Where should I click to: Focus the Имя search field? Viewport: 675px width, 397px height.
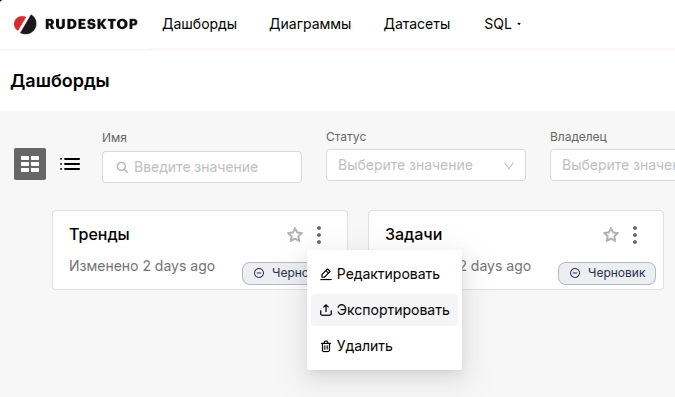click(x=202, y=167)
